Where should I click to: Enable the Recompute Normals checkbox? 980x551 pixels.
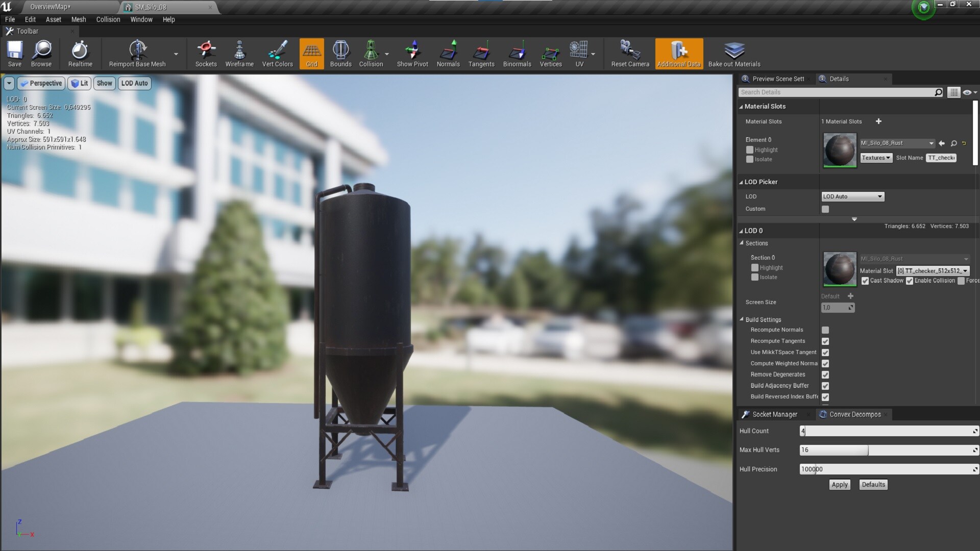(x=825, y=330)
